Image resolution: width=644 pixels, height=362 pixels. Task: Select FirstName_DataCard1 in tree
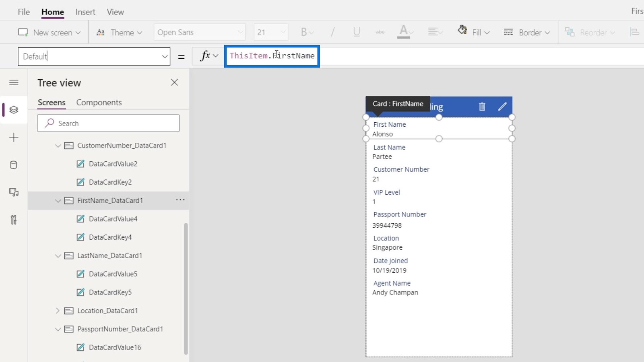coord(110,201)
